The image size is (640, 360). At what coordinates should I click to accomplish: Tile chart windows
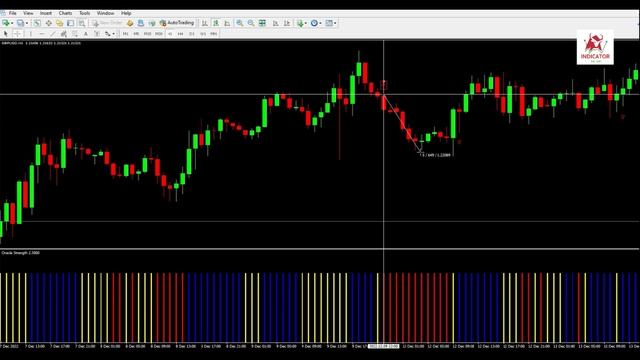click(x=262, y=23)
